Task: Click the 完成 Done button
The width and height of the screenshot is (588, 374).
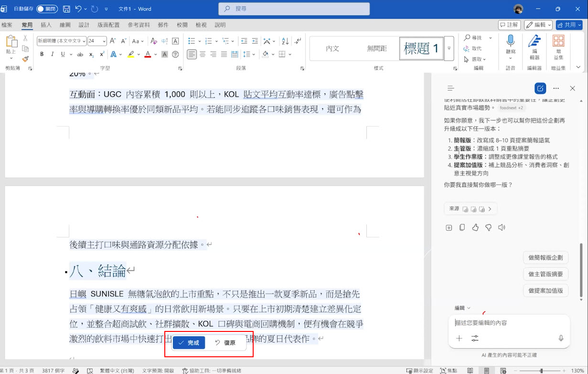Action: pos(189,343)
